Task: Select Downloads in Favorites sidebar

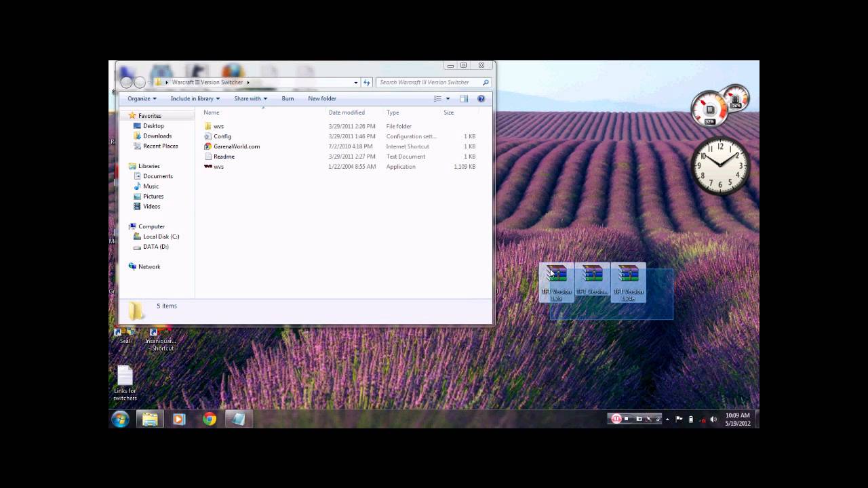Action: point(157,136)
